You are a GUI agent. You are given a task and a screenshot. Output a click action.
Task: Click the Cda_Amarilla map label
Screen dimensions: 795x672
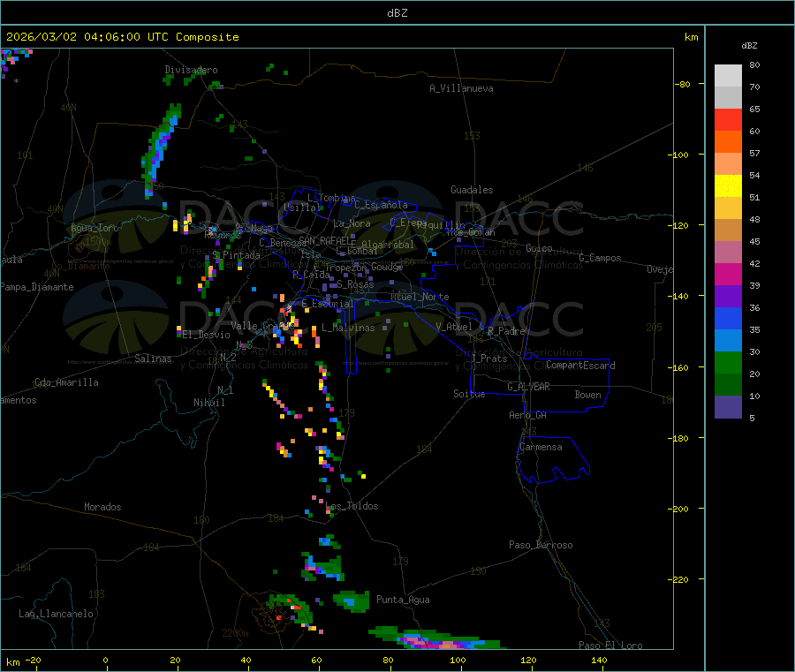(66, 382)
